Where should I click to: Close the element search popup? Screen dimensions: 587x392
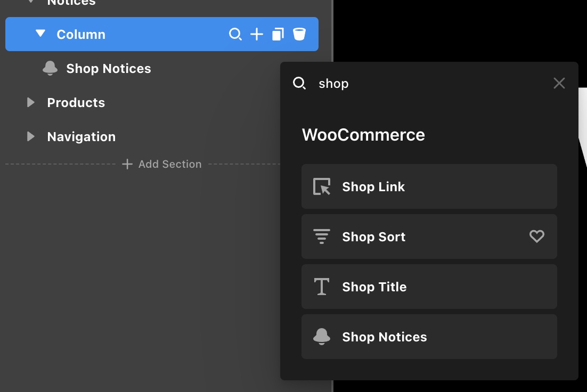(559, 83)
